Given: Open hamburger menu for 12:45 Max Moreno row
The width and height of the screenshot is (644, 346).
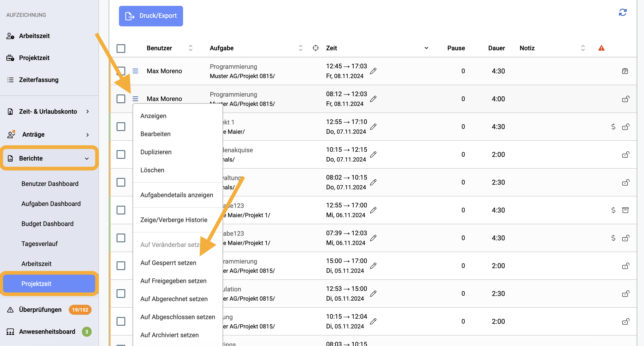Looking at the screenshot, I should [135, 71].
